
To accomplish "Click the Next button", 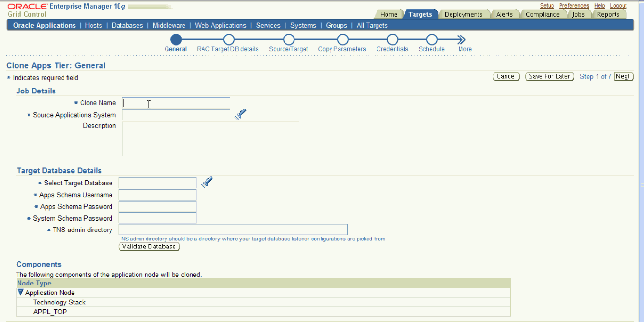I will tap(623, 76).
